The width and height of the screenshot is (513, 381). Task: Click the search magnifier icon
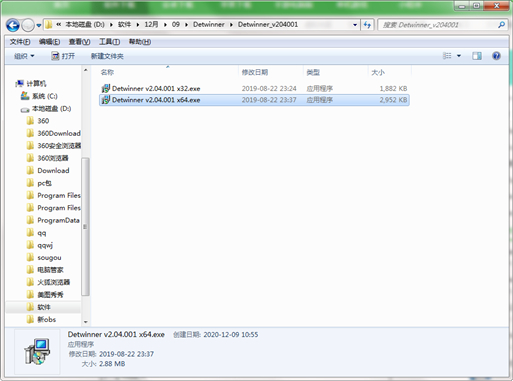(501, 25)
